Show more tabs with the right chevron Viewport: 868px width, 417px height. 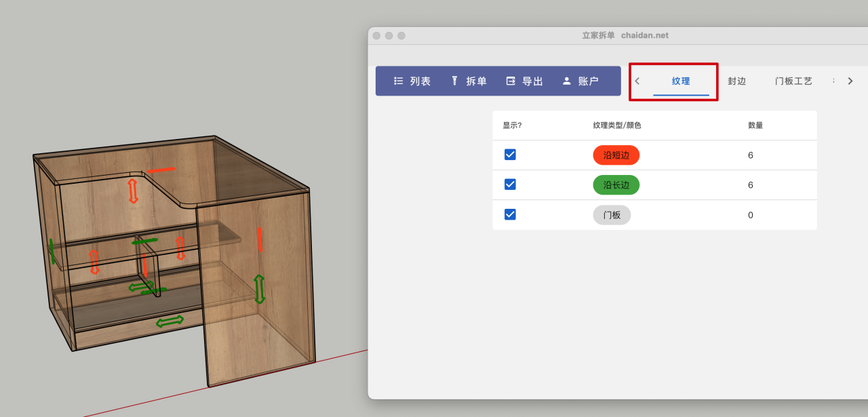tap(850, 81)
